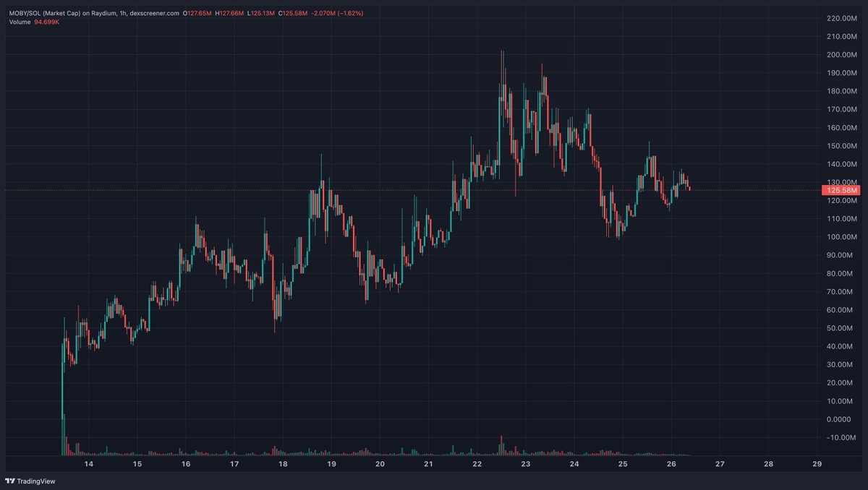Click date 23 on time axis
868x490 pixels.
pos(526,464)
